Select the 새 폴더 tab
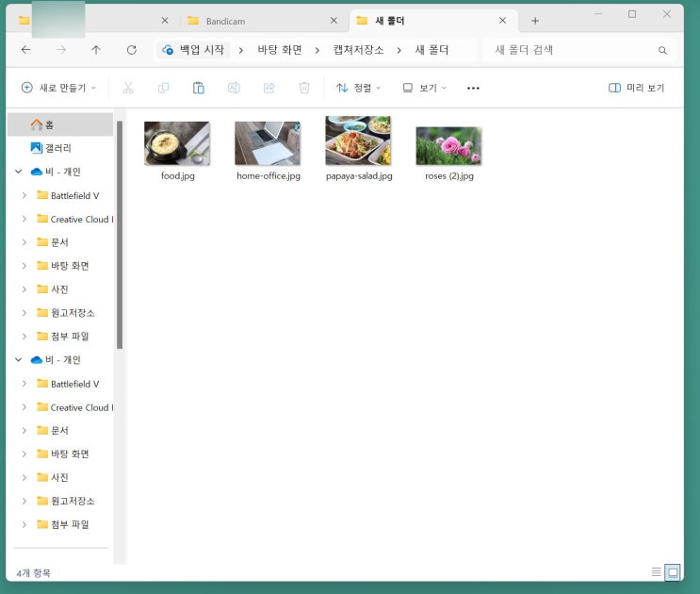Viewport: 700px width, 594px height. [433, 21]
